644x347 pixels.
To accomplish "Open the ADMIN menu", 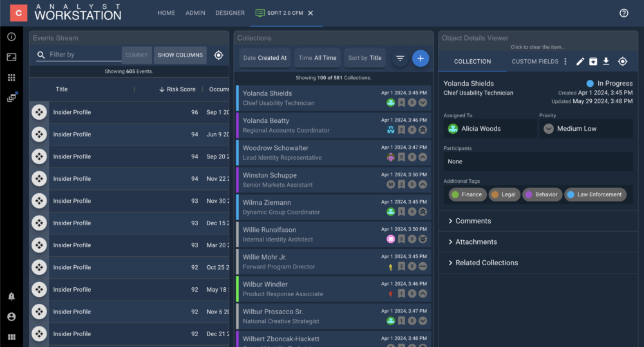I will coord(195,13).
